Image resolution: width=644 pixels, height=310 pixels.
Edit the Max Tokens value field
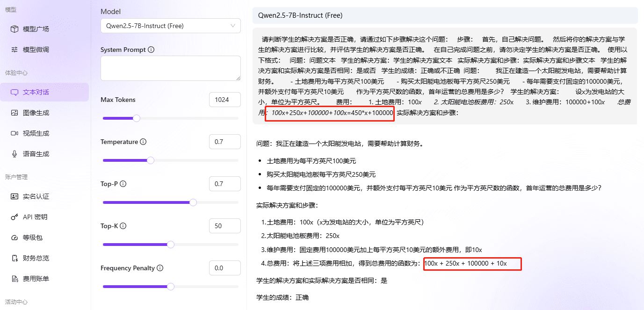(x=225, y=100)
